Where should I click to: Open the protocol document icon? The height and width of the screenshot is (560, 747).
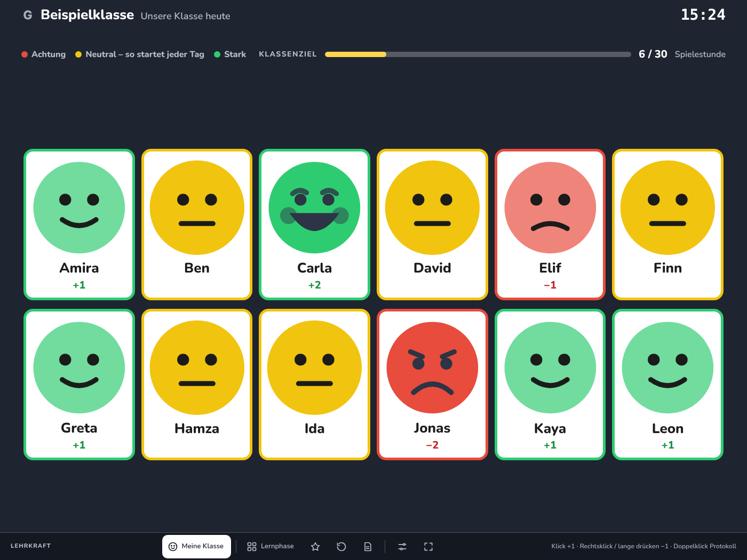point(368,547)
